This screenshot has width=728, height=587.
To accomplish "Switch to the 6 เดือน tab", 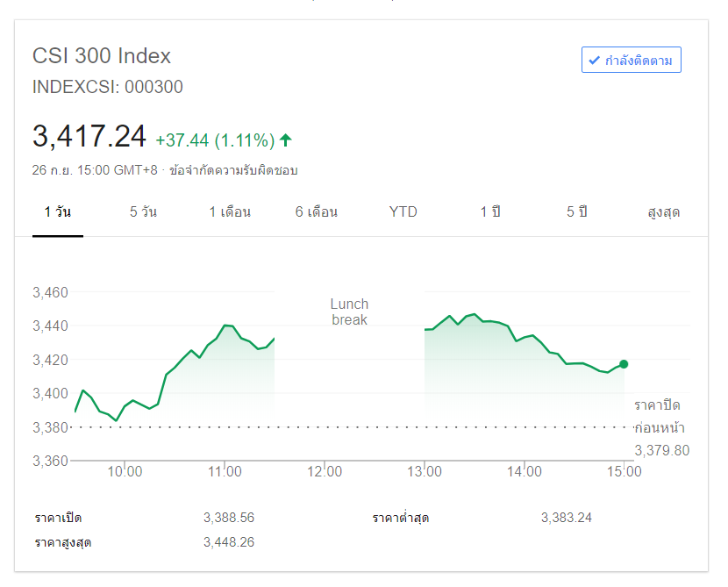I will (x=317, y=212).
